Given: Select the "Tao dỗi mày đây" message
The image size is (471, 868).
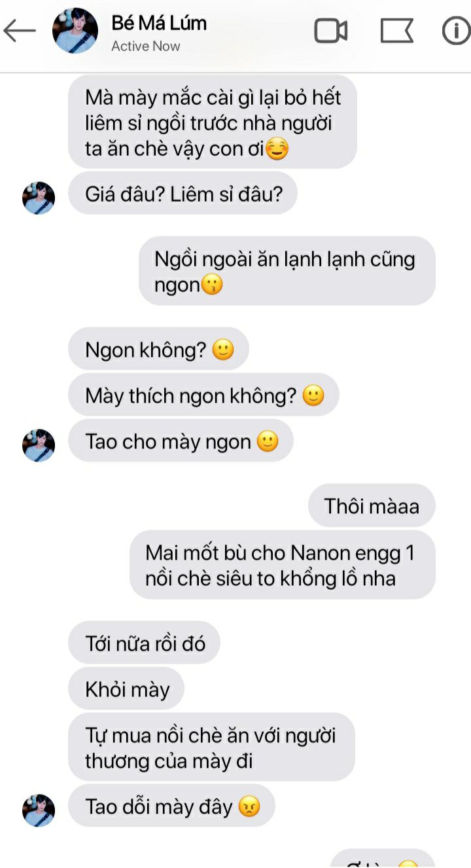Looking at the screenshot, I should (171, 806).
